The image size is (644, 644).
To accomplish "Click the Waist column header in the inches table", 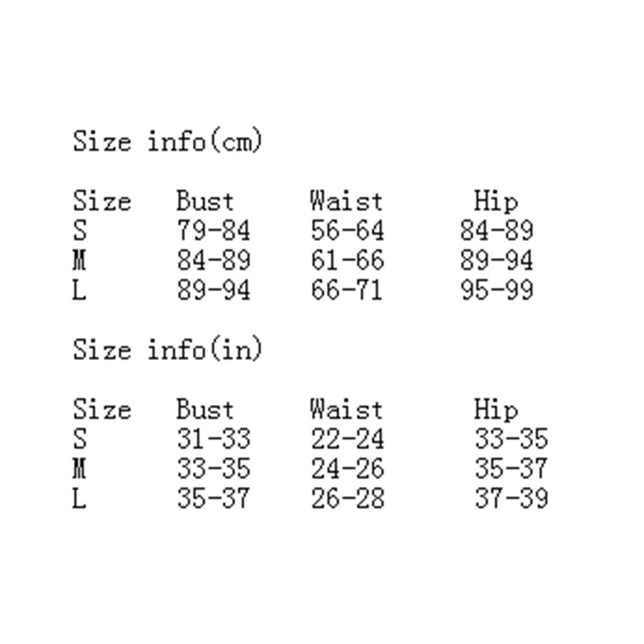I will click(x=346, y=410).
